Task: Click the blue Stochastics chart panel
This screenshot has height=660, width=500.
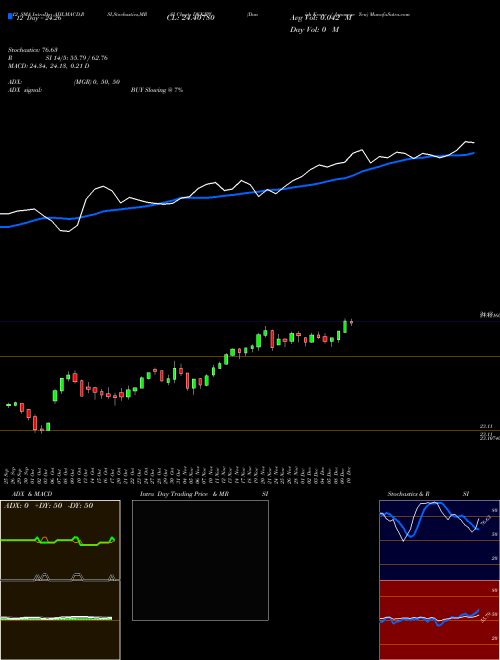Action: coord(439,540)
